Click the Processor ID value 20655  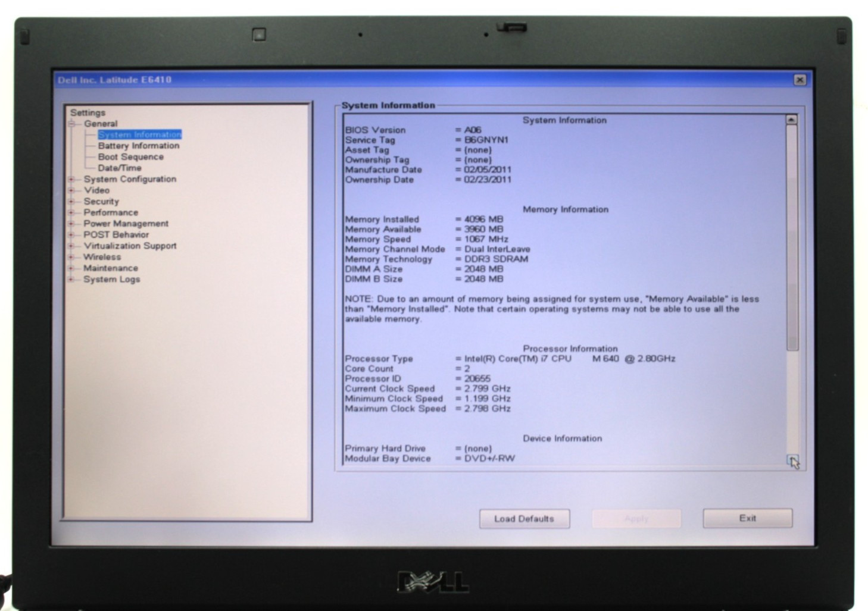coord(477,379)
